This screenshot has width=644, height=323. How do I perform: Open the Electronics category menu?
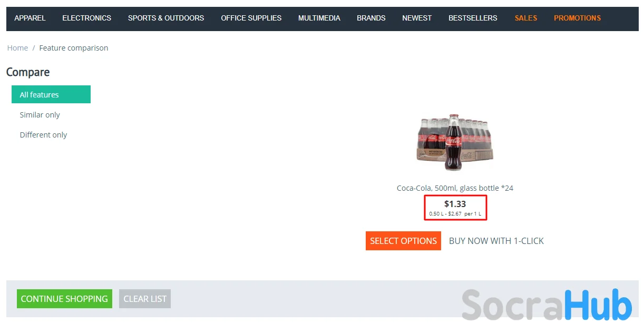[x=87, y=18]
